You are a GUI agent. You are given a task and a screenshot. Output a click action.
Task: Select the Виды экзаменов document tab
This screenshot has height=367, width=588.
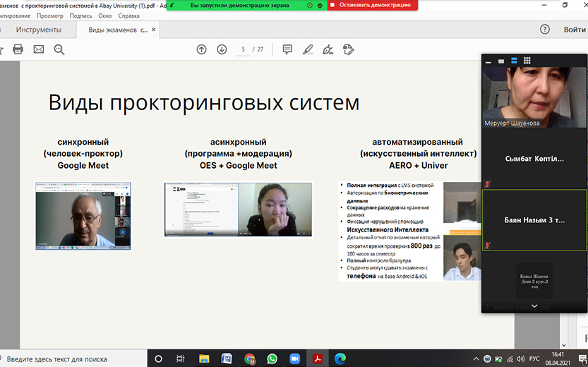118,30
